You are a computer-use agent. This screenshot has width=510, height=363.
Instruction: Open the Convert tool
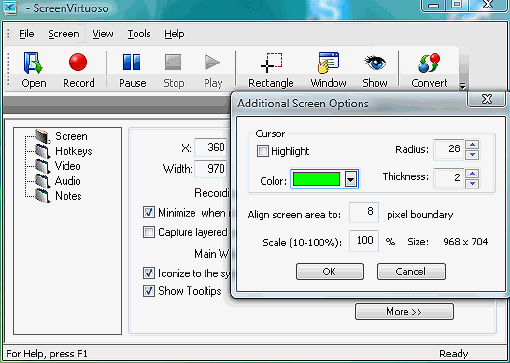click(429, 63)
